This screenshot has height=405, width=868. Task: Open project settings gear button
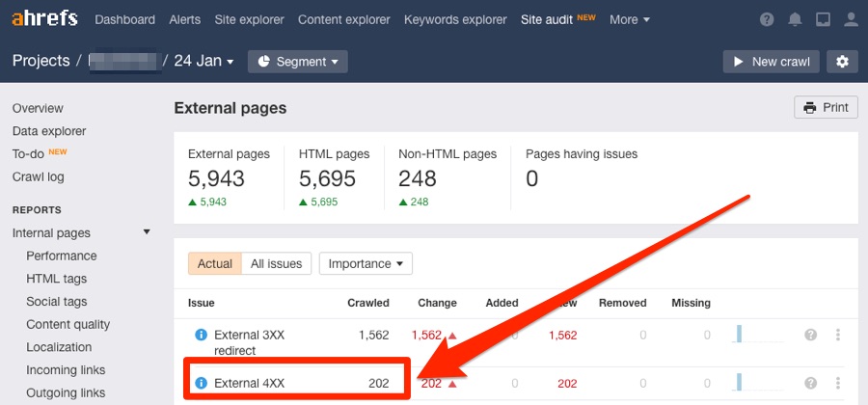tap(843, 62)
